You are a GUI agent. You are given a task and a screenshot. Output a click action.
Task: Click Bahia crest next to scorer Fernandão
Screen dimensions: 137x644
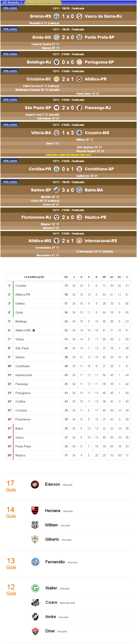click(35, 562)
